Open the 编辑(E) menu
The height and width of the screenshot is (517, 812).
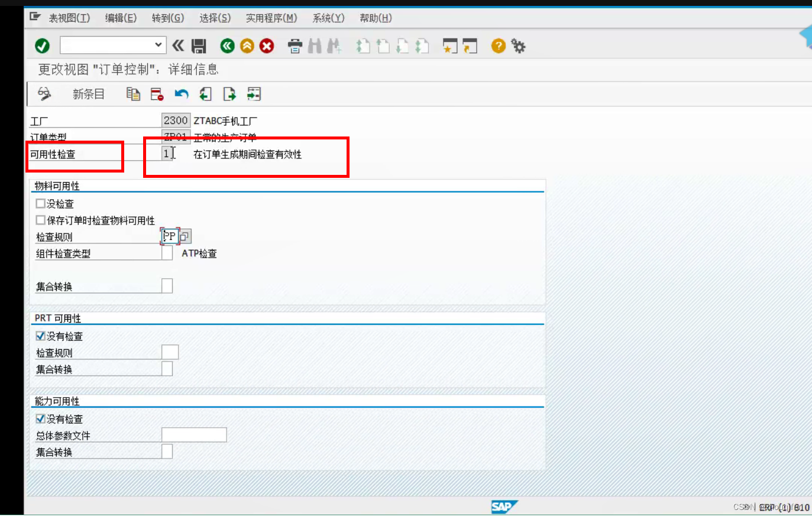(x=121, y=18)
